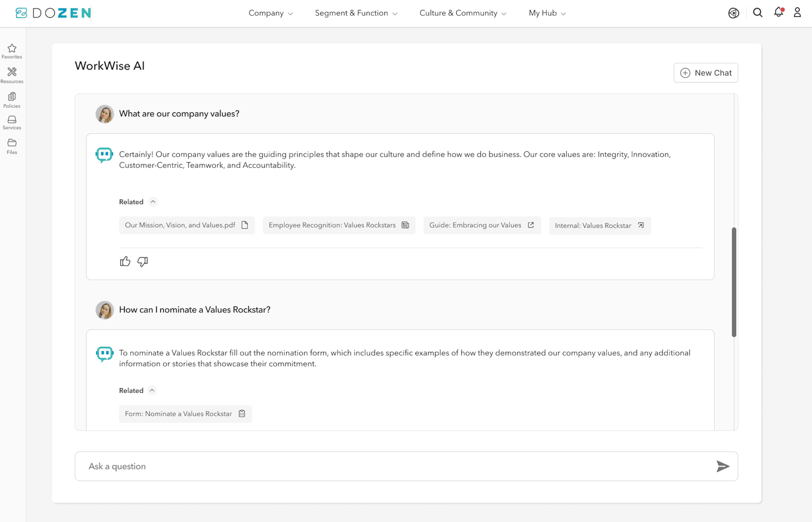This screenshot has width=812, height=522.
Task: Click the bot avatar beside the company values answer
Action: click(105, 155)
